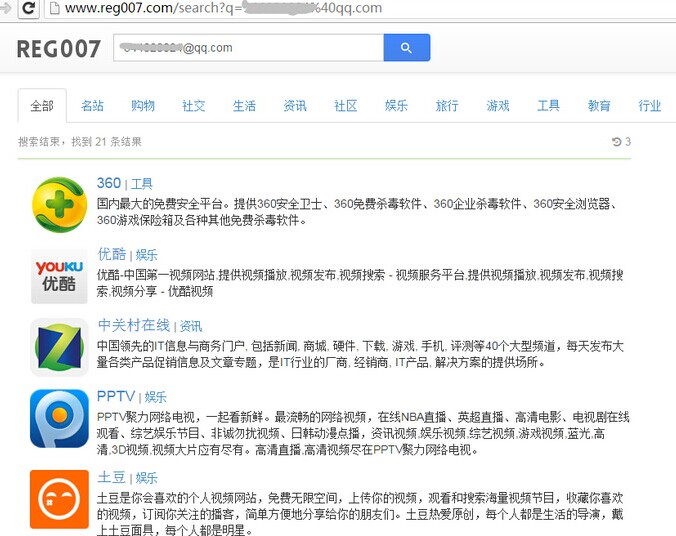Image resolution: width=676 pixels, height=536 pixels.
Task: Click 优酷 description starting 优酷-中国第一视频网站
Action: [360, 283]
